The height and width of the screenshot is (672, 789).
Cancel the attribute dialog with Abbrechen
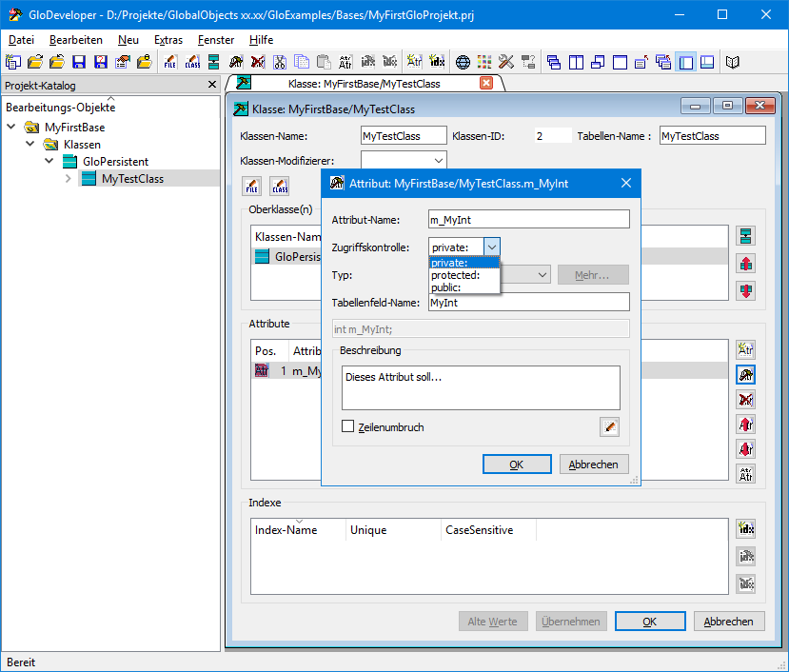[594, 464]
